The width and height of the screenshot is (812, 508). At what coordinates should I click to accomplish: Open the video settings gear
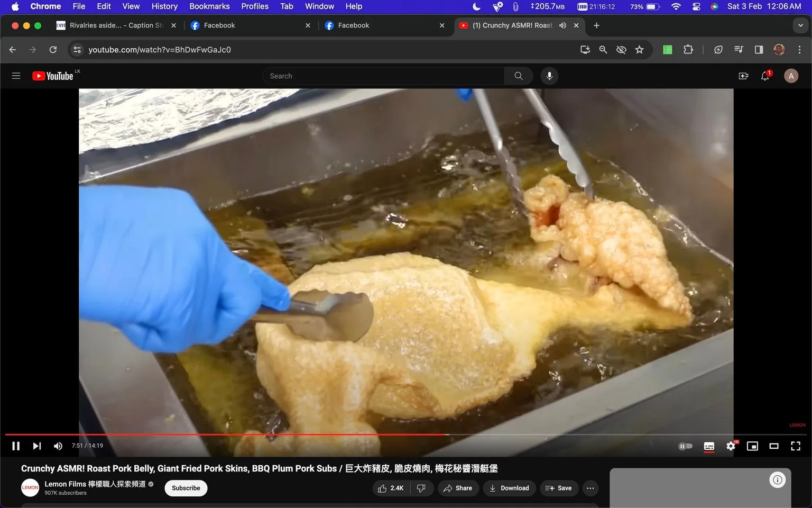pyautogui.click(x=731, y=446)
